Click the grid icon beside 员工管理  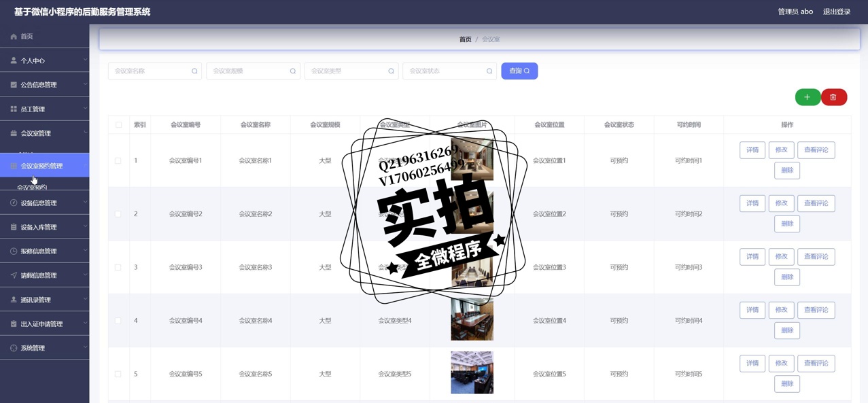(x=14, y=109)
